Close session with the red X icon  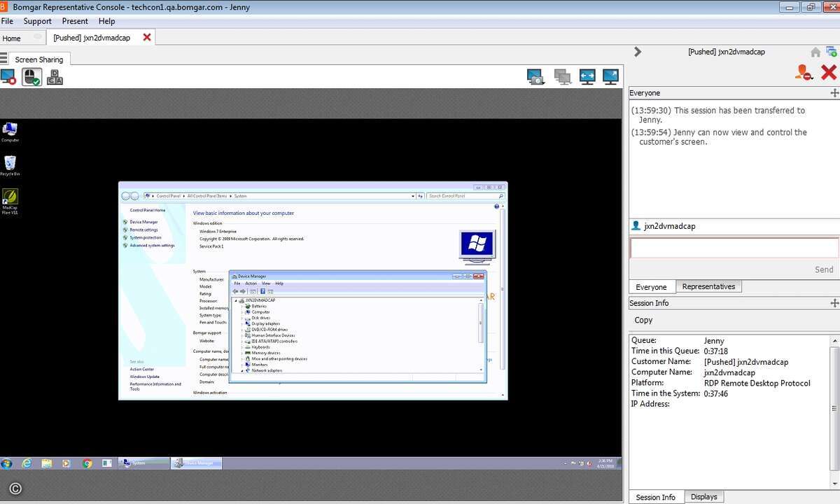829,71
